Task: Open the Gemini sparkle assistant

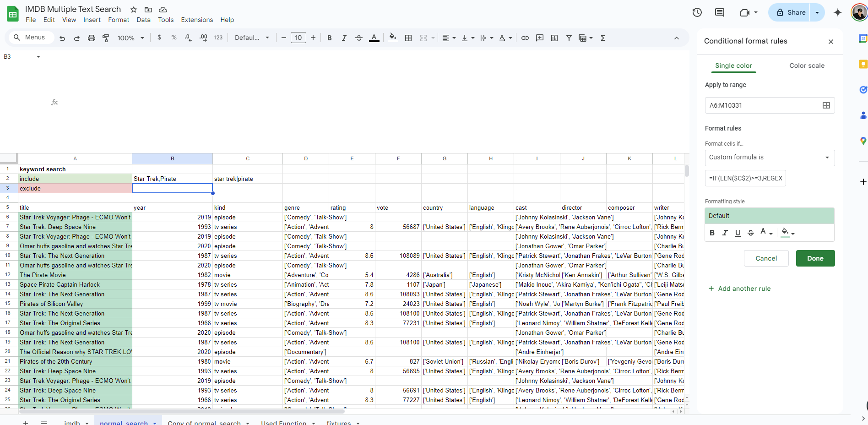Action: tap(838, 12)
